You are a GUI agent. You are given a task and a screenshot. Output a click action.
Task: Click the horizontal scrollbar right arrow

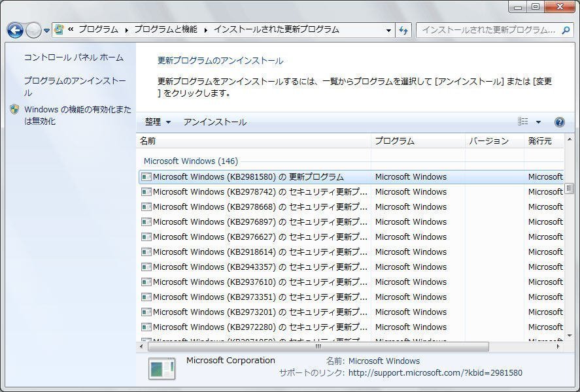(558, 346)
